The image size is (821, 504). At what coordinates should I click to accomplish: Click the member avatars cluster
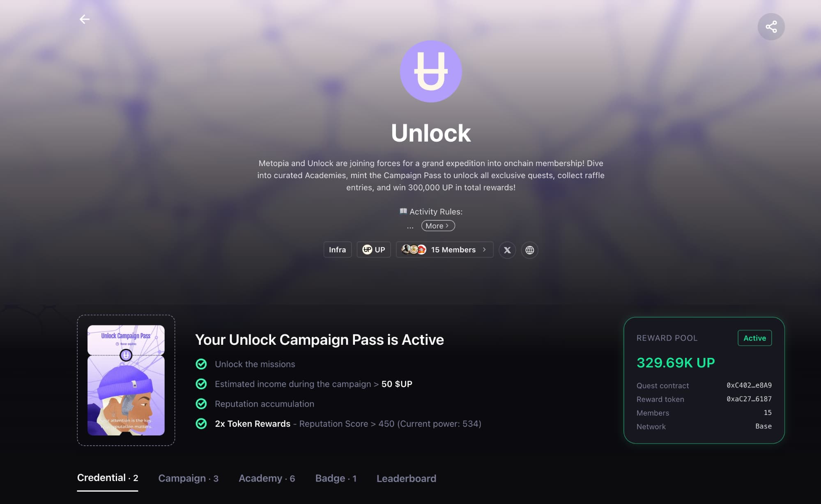coord(414,250)
